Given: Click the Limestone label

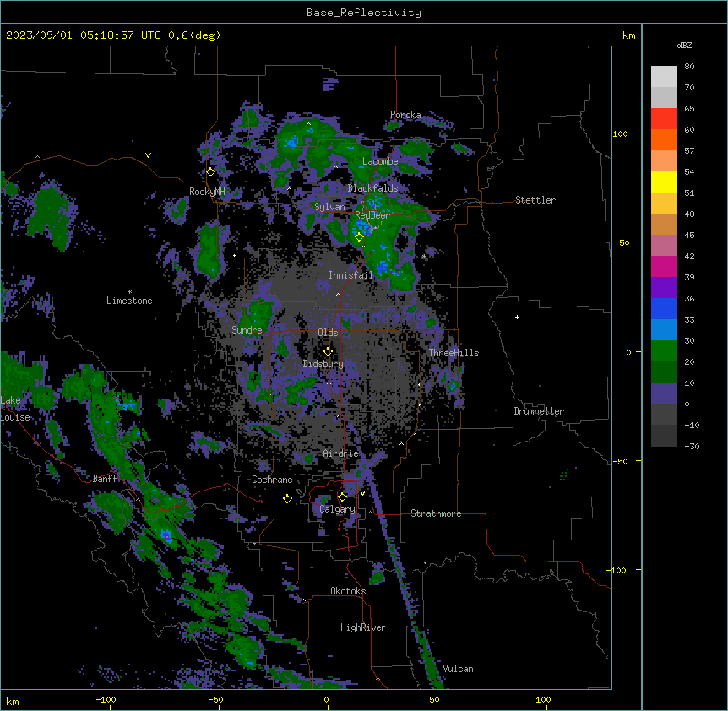Looking at the screenshot, I should [129, 301].
